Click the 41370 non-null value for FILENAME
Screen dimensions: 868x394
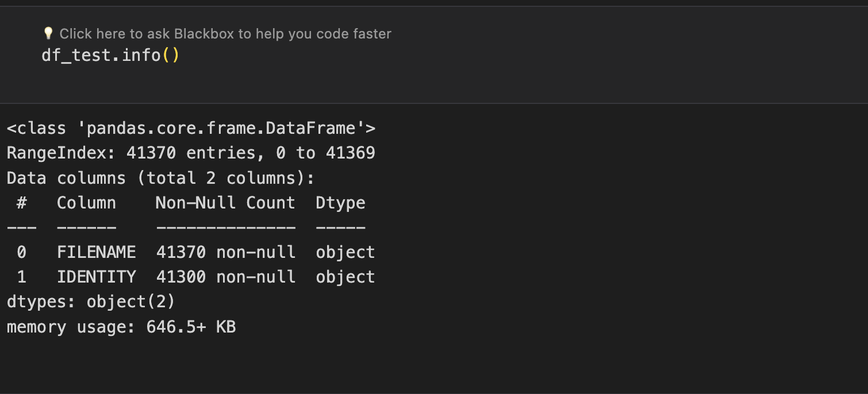pyautogui.click(x=225, y=252)
